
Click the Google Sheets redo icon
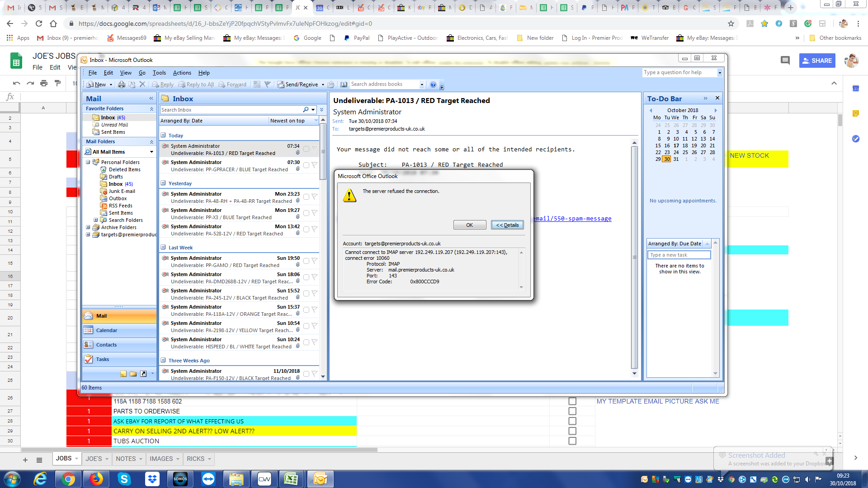click(30, 83)
